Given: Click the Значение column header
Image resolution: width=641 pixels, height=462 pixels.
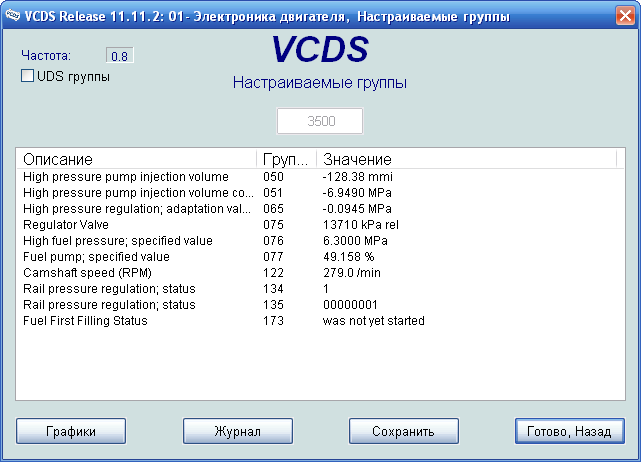Looking at the screenshot, I should click(466, 159).
